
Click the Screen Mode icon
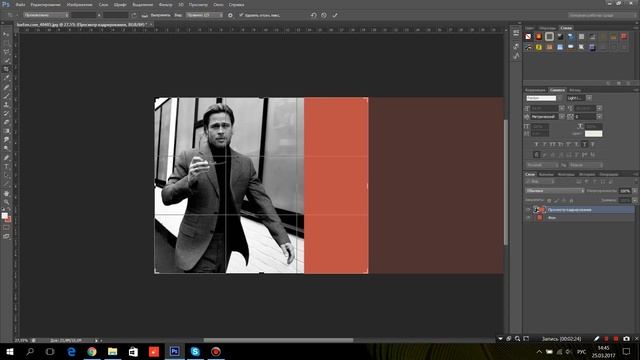click(6, 236)
